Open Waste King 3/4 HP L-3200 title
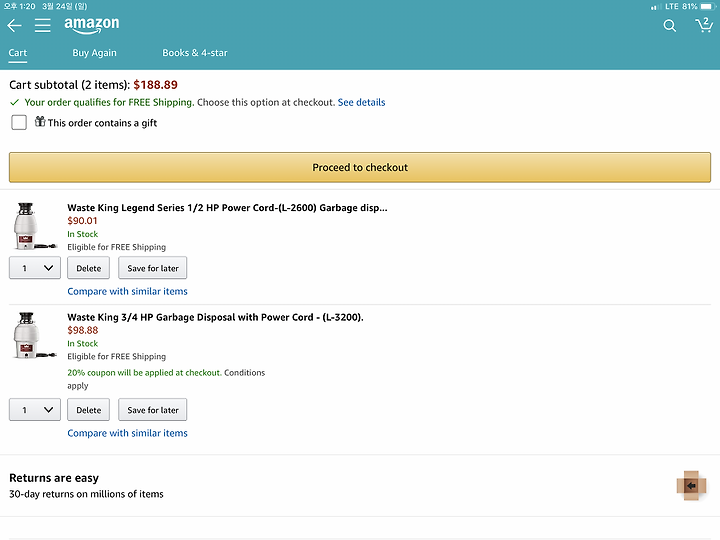 (x=215, y=317)
